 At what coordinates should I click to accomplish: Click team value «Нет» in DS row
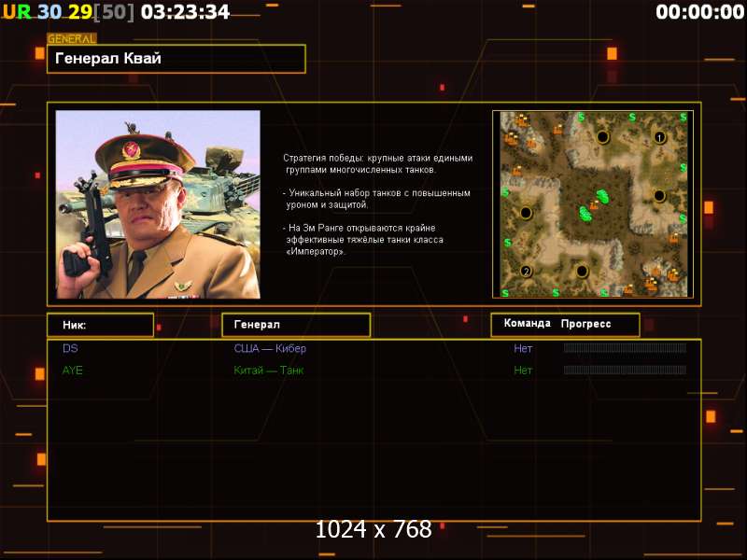pyautogui.click(x=523, y=348)
